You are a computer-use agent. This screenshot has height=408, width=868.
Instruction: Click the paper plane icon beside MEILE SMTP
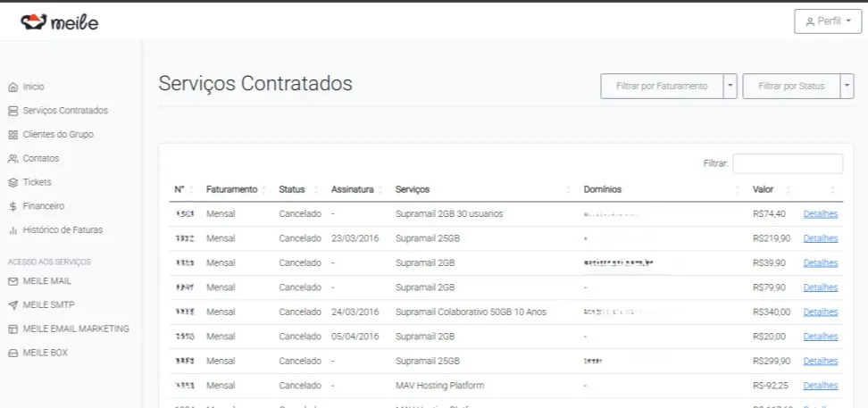pyautogui.click(x=13, y=305)
